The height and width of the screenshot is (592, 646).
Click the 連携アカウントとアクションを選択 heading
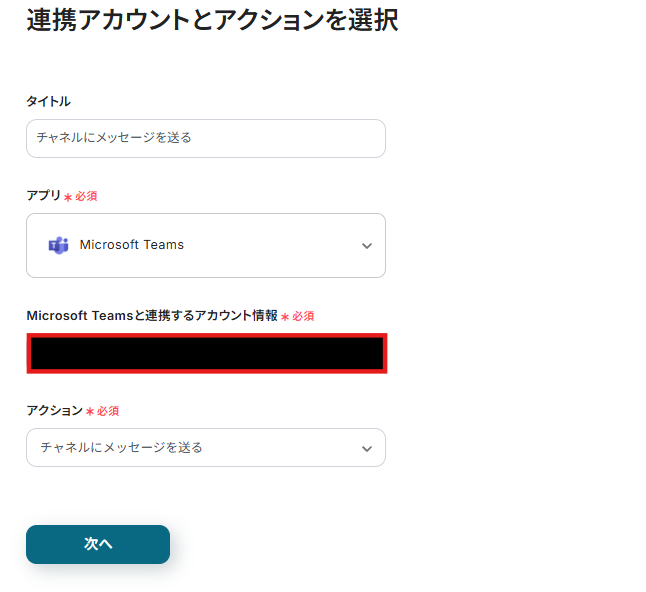(212, 20)
